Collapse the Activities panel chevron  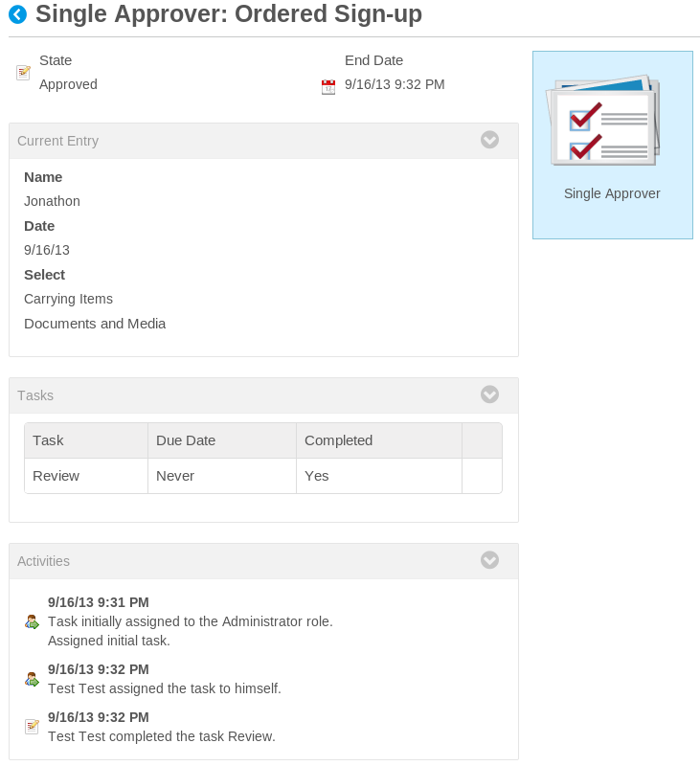pyautogui.click(x=489, y=560)
